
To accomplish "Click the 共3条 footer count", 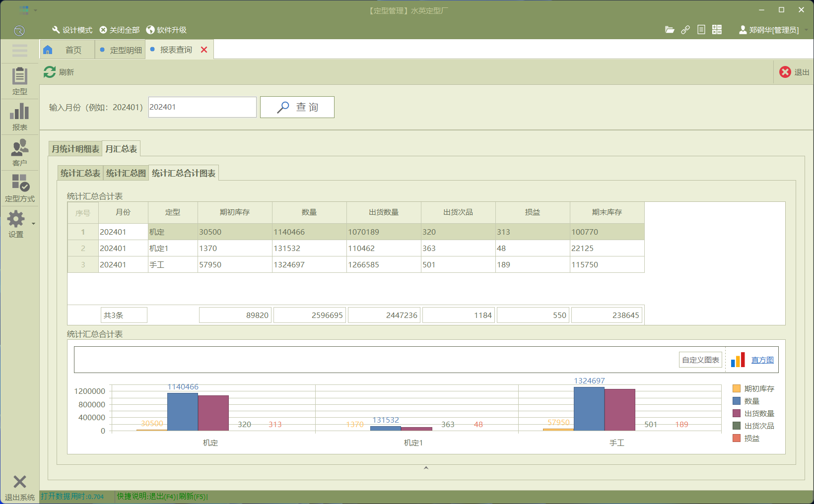I will tap(124, 315).
